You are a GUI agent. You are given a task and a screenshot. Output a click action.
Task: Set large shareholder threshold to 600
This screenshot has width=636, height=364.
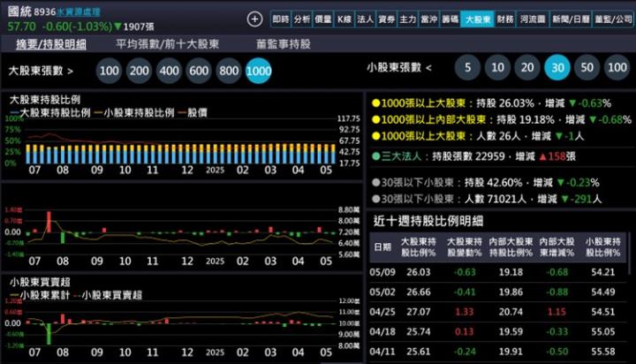[x=199, y=71]
